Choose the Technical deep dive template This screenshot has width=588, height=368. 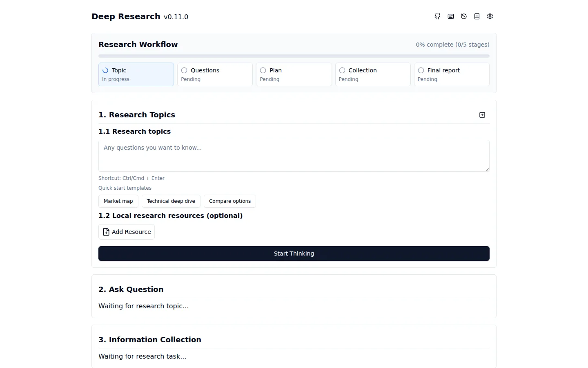[171, 201]
